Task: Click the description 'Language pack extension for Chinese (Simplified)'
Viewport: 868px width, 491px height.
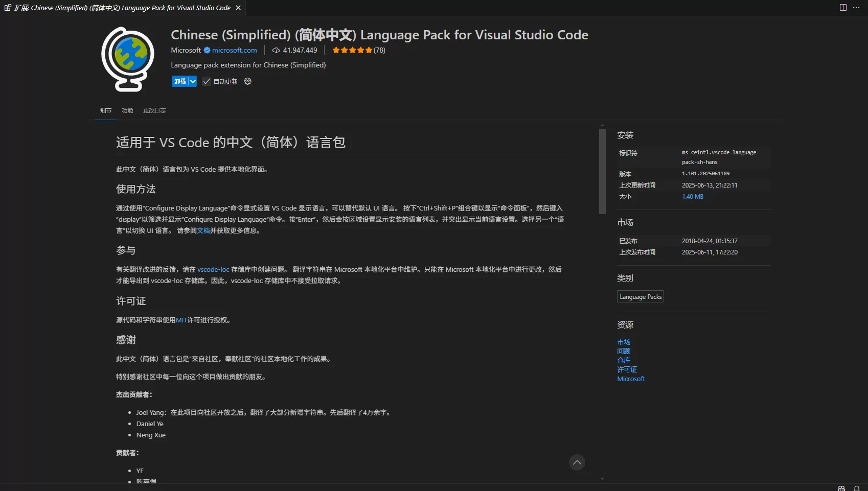Action: [248, 65]
